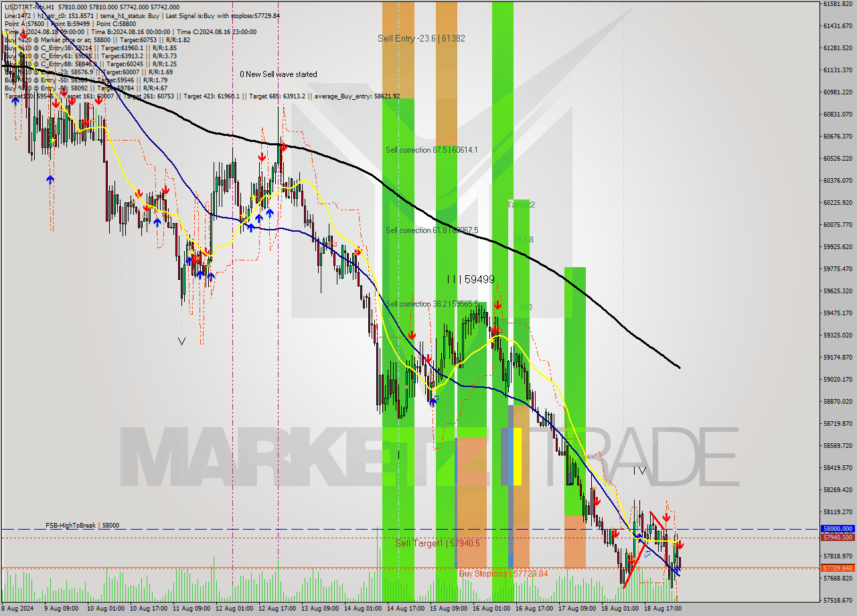857x616 pixels.
Task: Click the '8 Aug 2024' date label
Action: point(17,609)
